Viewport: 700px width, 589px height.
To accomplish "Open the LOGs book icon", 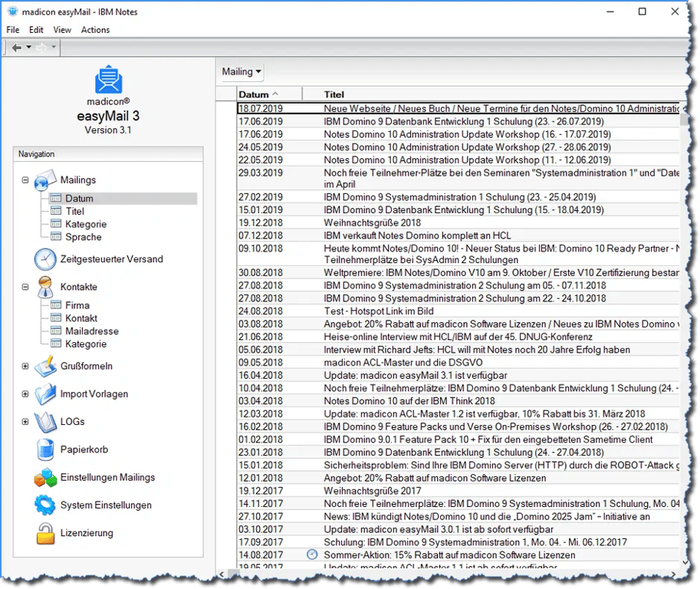I will click(45, 422).
